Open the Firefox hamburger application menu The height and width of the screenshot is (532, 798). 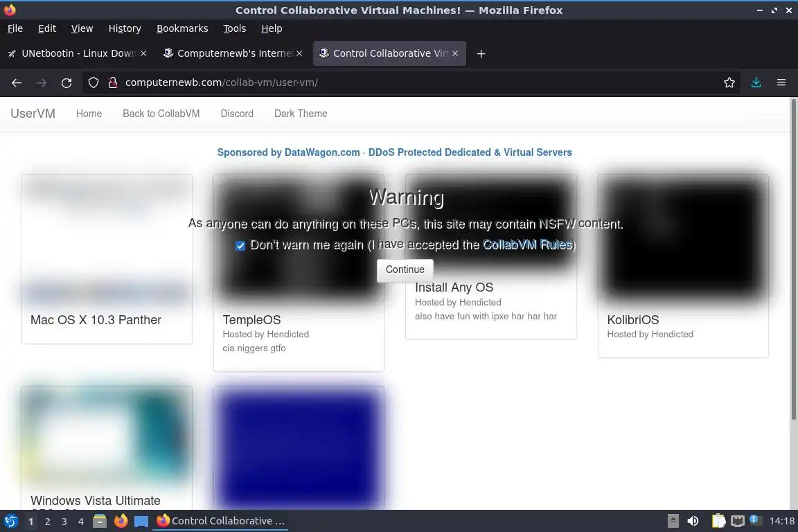pos(781,82)
